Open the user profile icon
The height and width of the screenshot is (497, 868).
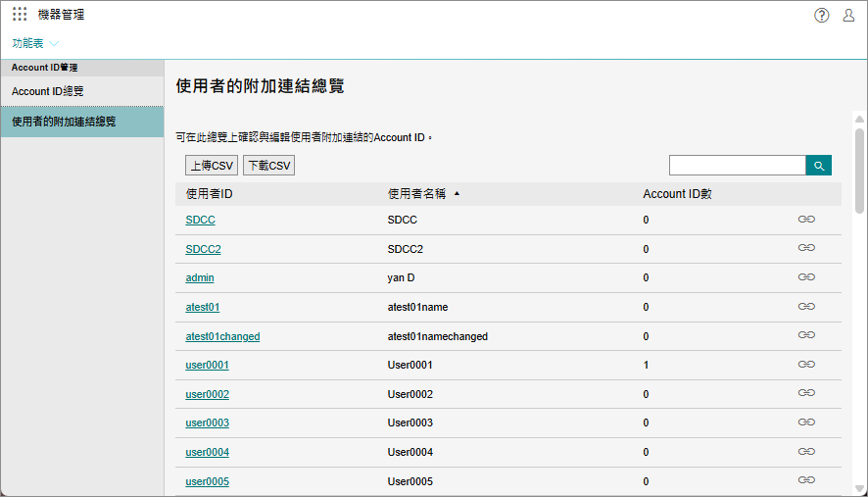coord(848,15)
